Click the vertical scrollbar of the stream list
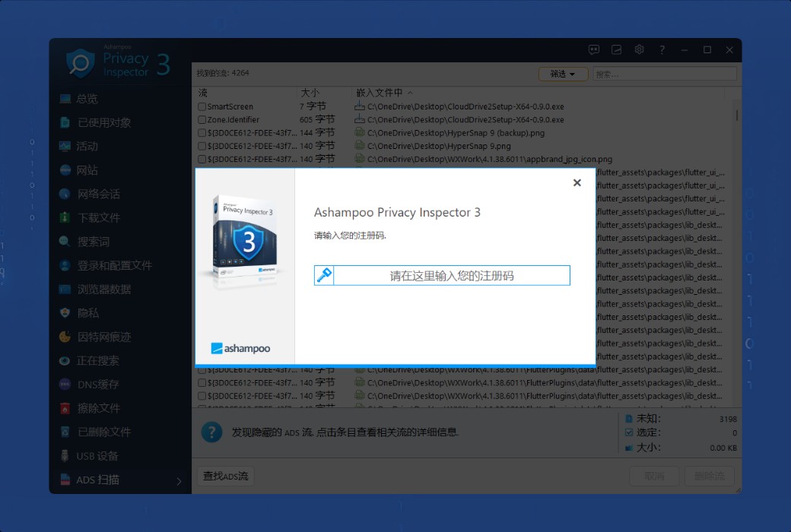791x532 pixels. pyautogui.click(x=736, y=228)
